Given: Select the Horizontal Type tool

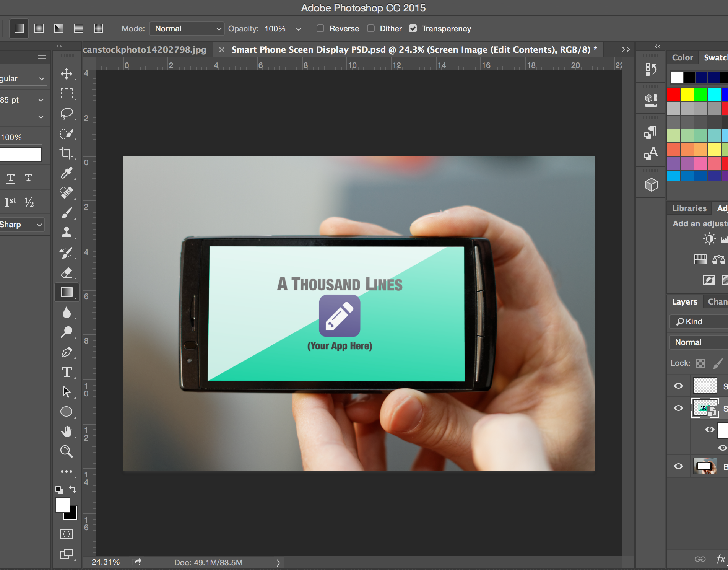Looking at the screenshot, I should click(x=67, y=372).
